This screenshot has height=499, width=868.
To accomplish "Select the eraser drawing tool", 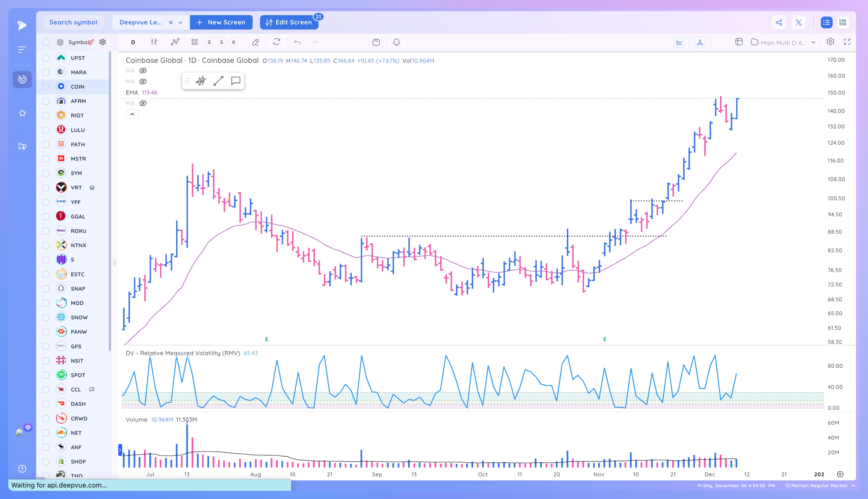I will [x=256, y=42].
